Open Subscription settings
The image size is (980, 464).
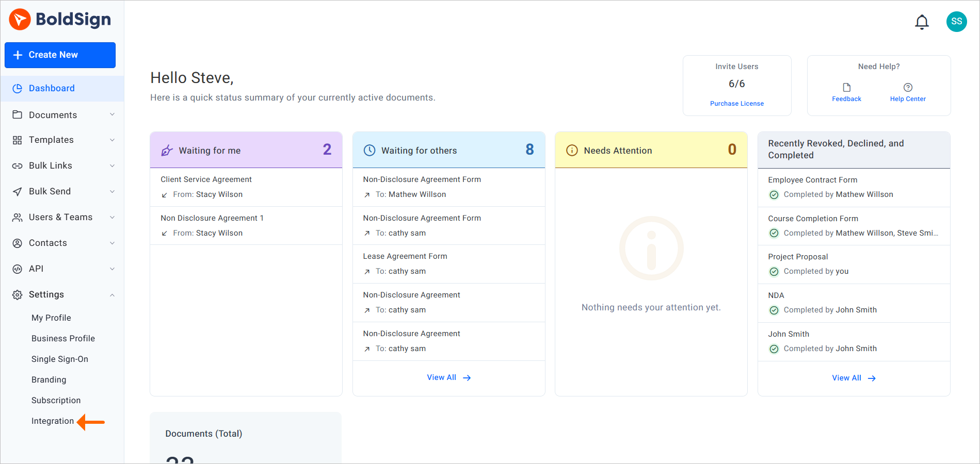[x=56, y=400]
